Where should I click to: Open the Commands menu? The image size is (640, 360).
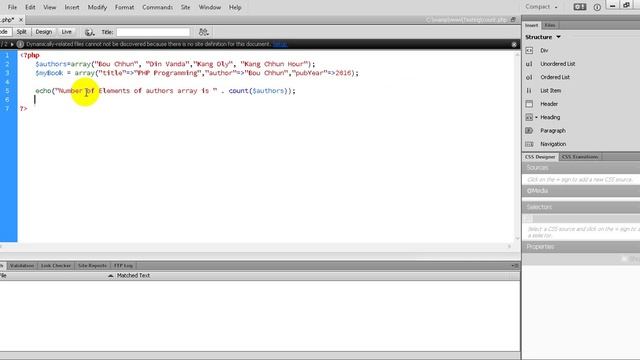point(158,7)
